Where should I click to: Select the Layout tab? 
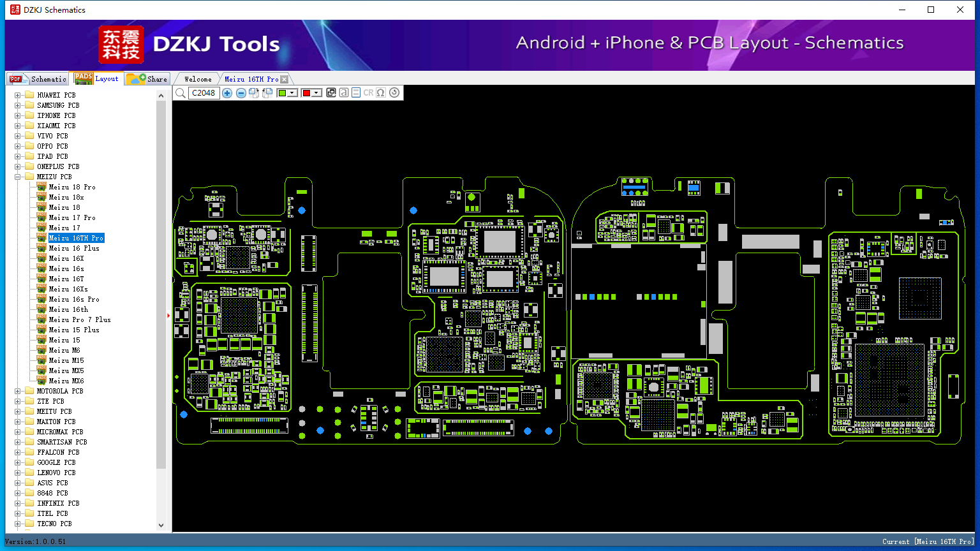coord(96,78)
